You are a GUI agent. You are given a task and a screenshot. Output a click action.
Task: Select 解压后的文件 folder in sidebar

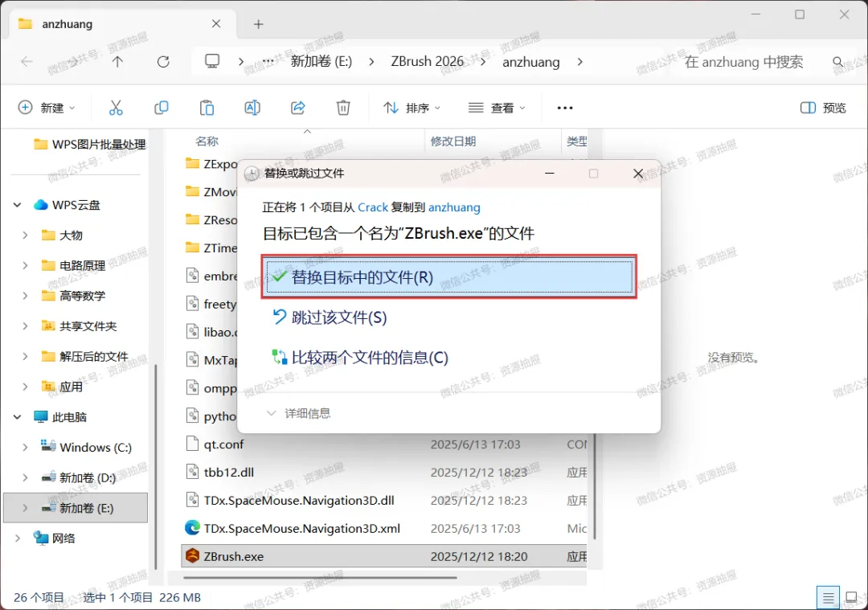coord(93,357)
